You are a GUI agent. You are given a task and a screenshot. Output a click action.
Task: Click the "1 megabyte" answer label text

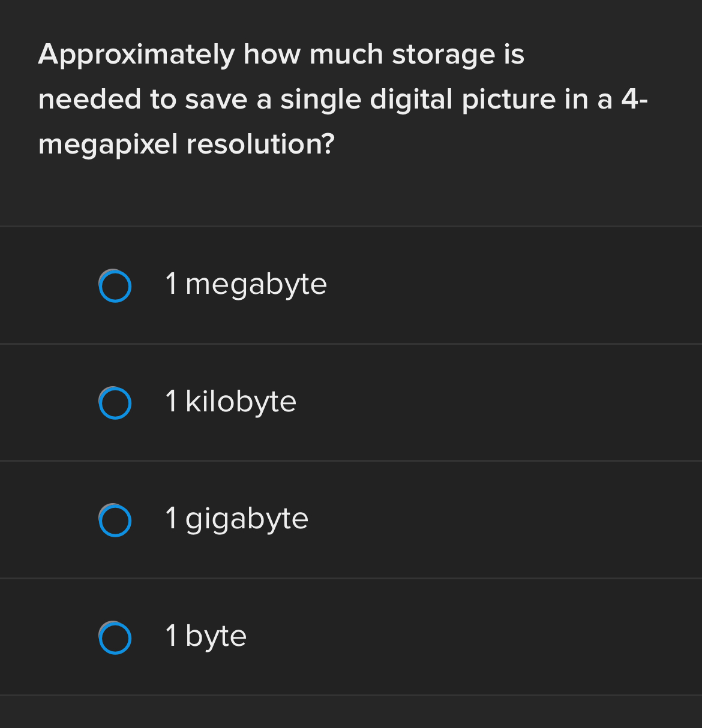246,284
